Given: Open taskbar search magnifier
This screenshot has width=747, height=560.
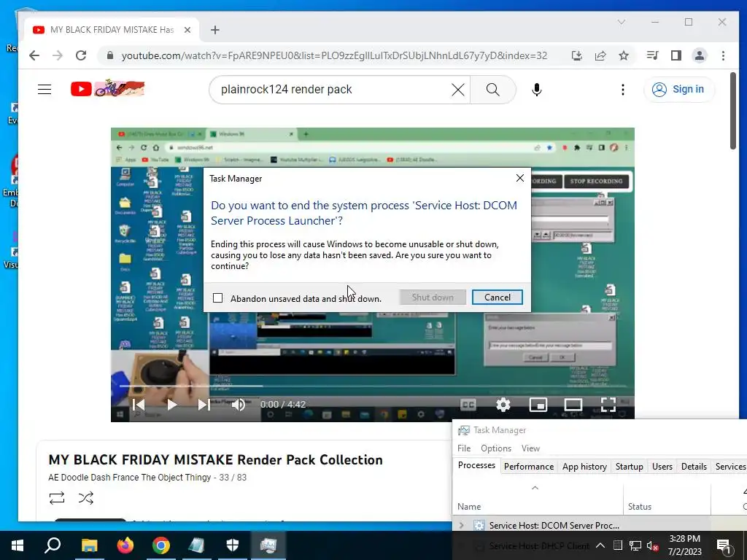Looking at the screenshot, I should (x=53, y=545).
